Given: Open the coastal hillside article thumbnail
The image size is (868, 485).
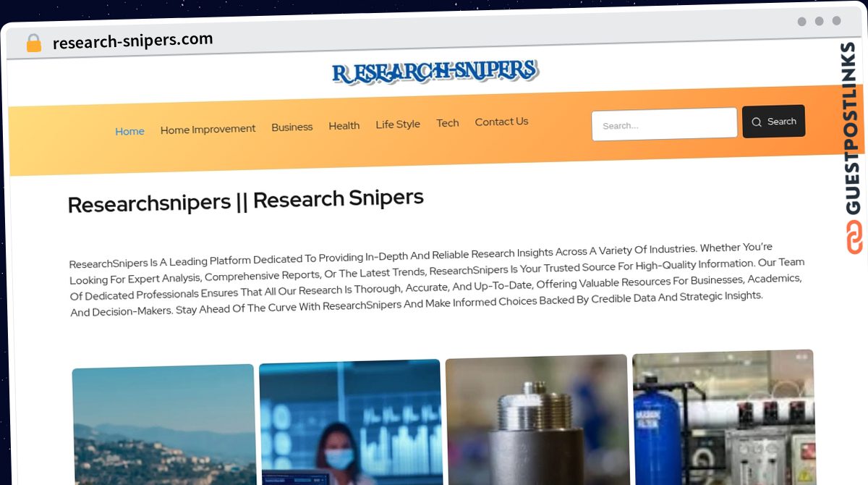Looking at the screenshot, I should pos(163,424).
